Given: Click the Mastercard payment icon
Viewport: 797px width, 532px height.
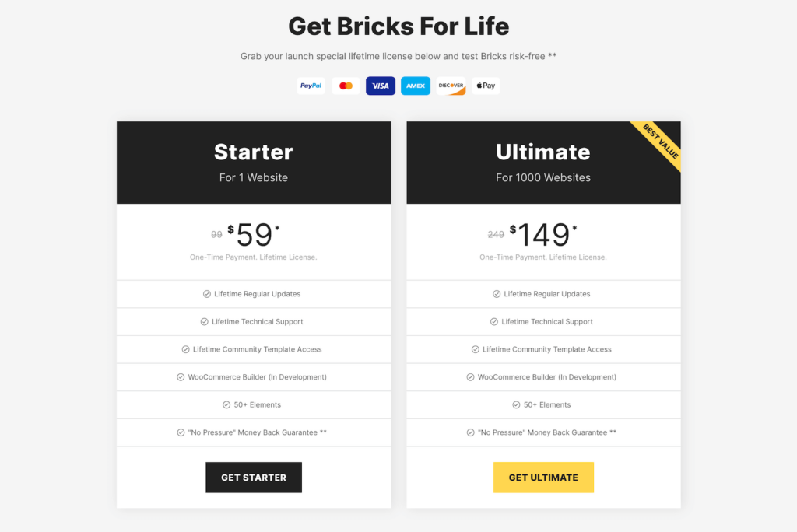Looking at the screenshot, I should coord(346,86).
